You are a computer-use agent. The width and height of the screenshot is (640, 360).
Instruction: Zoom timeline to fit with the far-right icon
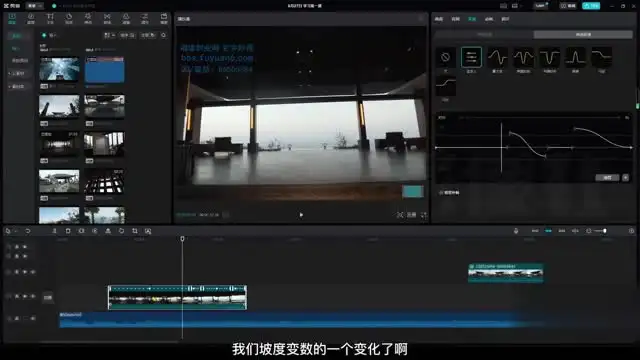click(x=631, y=231)
